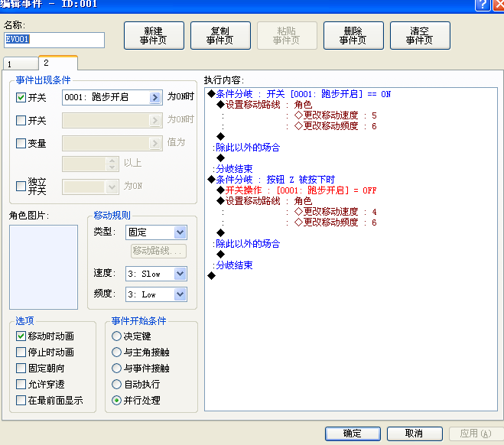Open the 变量 selector field

(112, 143)
